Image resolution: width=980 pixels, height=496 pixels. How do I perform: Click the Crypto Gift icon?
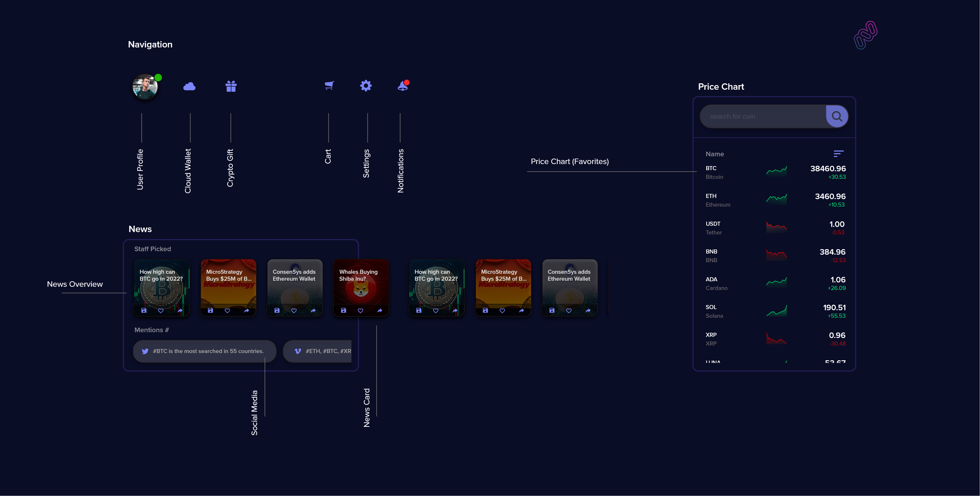tap(231, 86)
